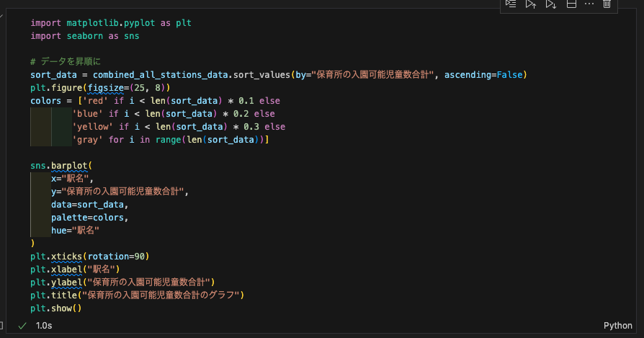Screen dimensions: 644x338
Task: Click the 'blue' string literal
Action: click(87, 114)
